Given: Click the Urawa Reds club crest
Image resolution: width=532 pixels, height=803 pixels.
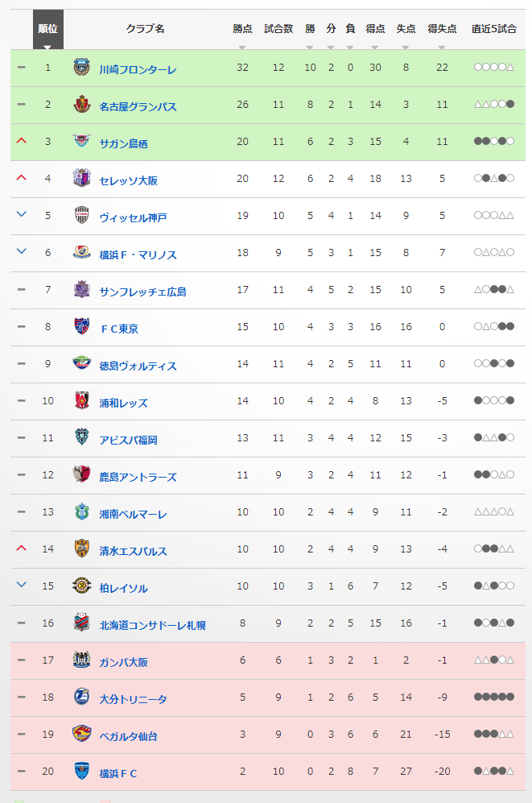Looking at the screenshot, I should pyautogui.click(x=82, y=400).
